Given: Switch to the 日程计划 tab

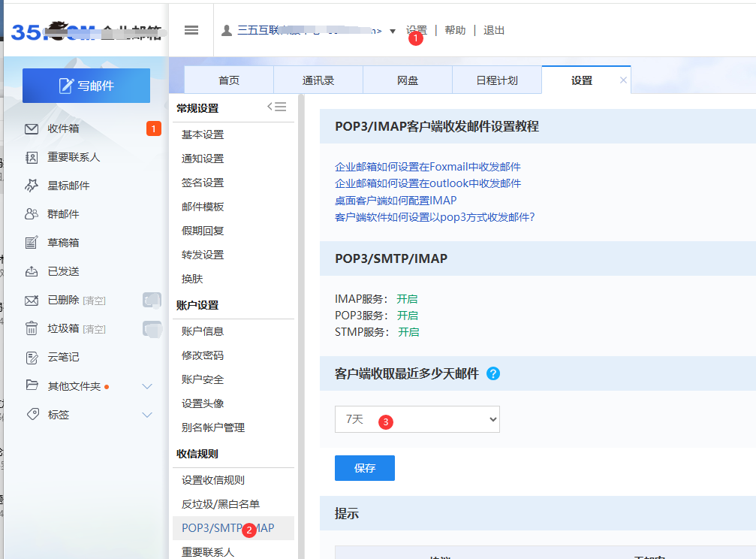Looking at the screenshot, I should coord(497,80).
